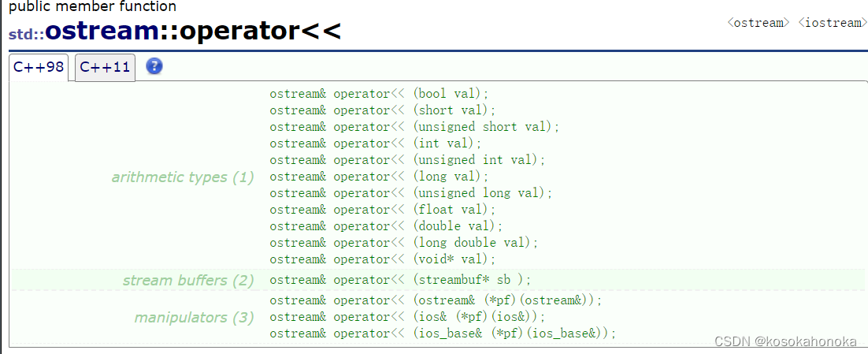Click the operator<< (long double val) line
Viewport: 868px width, 354px height.
click(x=404, y=243)
